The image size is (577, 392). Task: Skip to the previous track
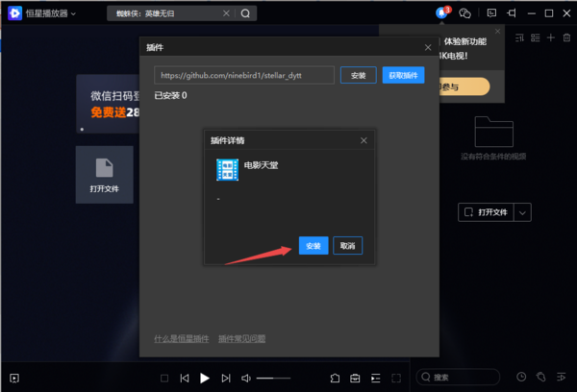[x=185, y=378]
